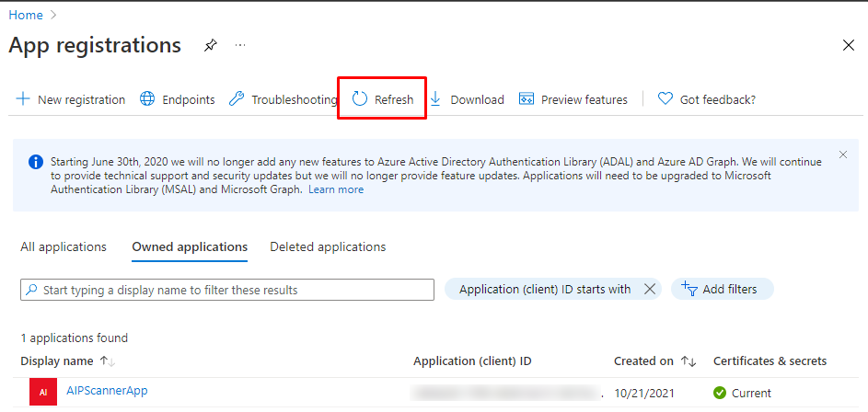Click Add filters button
Viewport: 868px width, 412px height.
722,289
